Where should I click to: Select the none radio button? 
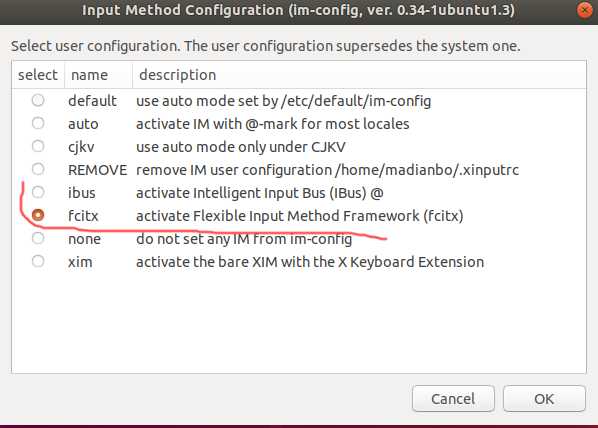click(x=38, y=238)
